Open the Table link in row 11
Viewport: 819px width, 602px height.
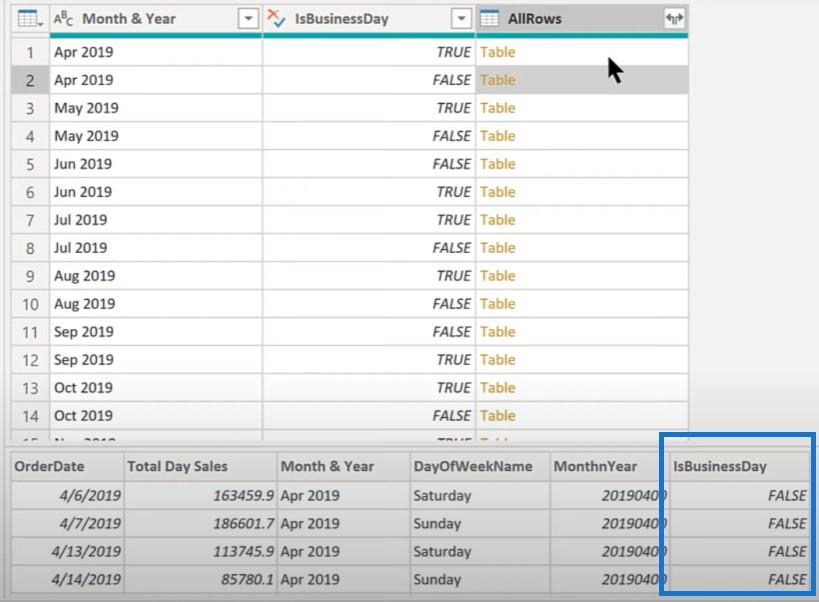498,332
